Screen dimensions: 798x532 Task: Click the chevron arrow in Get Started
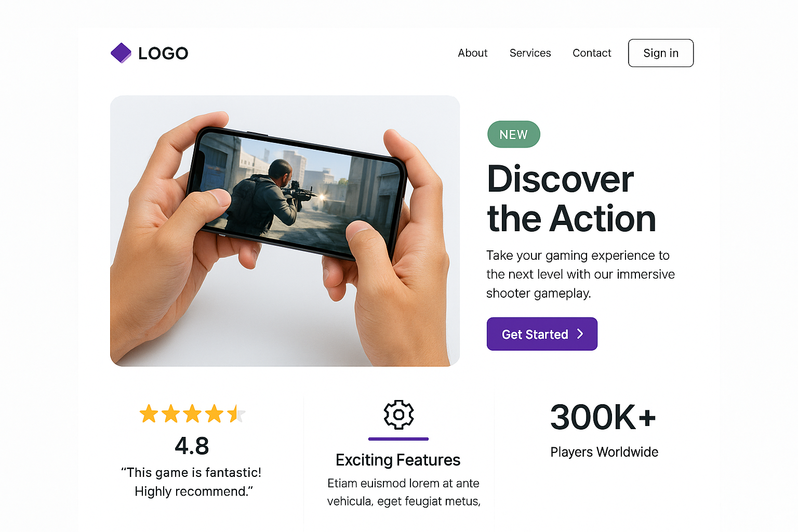[580, 334]
